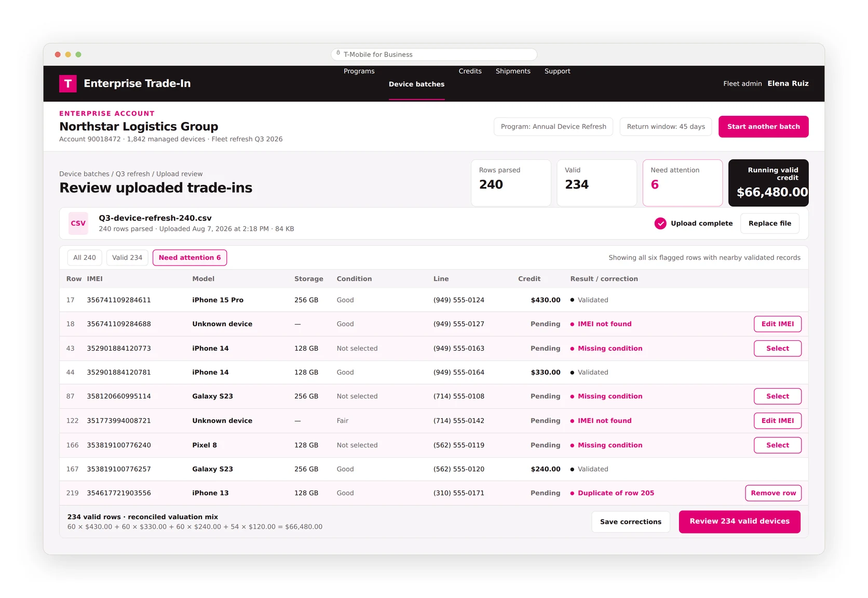
Task: Click the Elena Ruiz account name
Action: 788,84
